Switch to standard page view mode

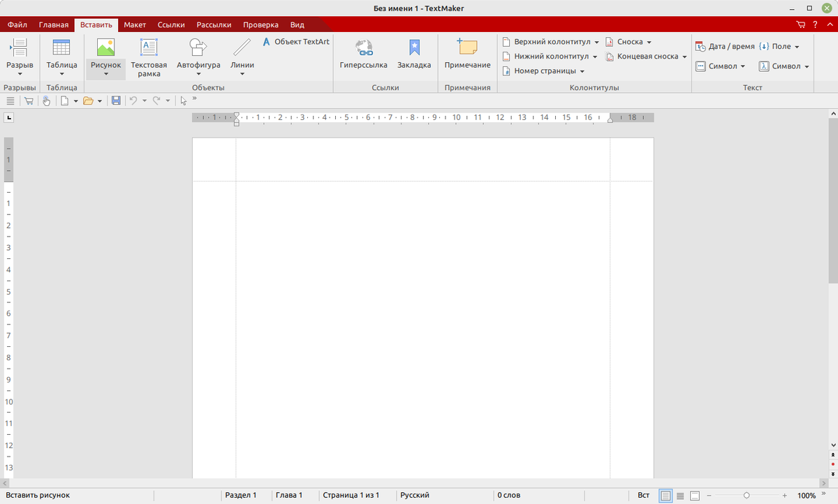(666, 496)
